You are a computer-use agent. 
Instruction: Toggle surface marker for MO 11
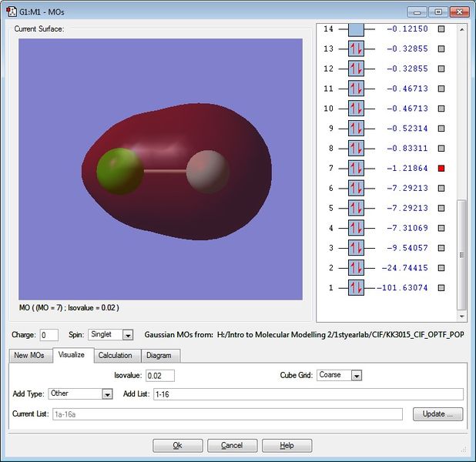tap(441, 89)
